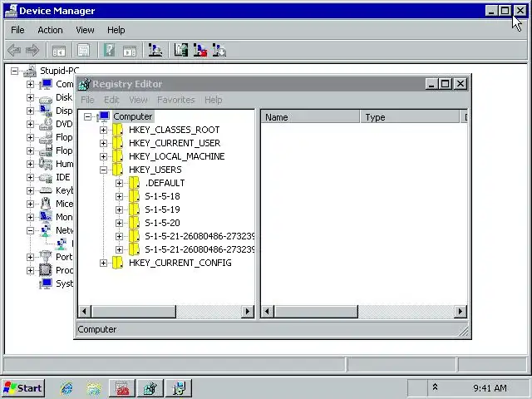Select the Monitors category icon
Screen dimensions: 532x399
46,217
